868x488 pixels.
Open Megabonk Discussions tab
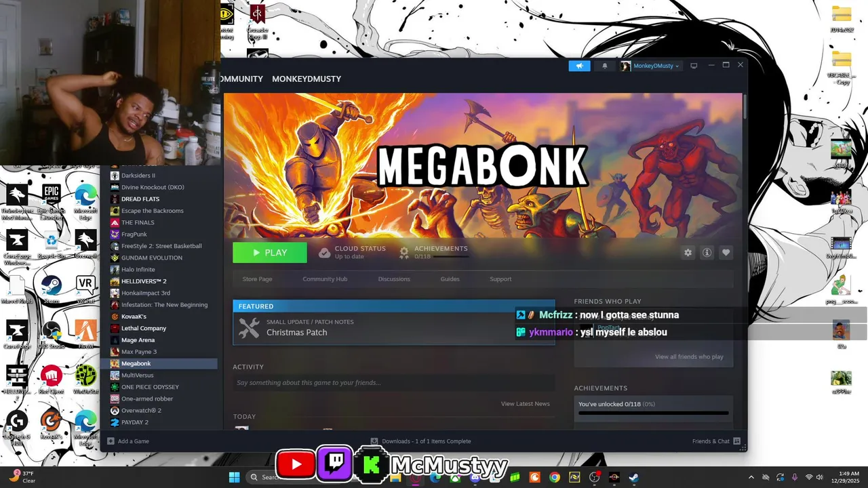tap(394, 279)
